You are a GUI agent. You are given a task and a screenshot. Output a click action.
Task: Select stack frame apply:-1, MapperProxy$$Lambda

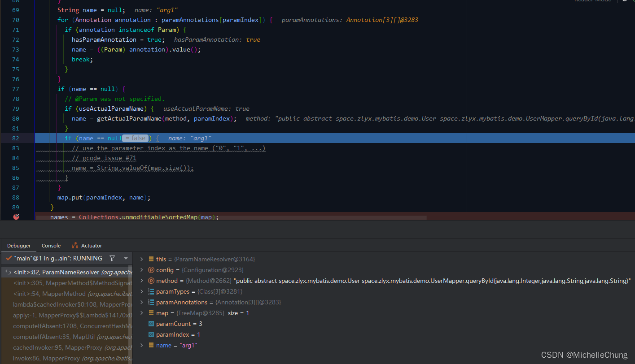pos(67,315)
